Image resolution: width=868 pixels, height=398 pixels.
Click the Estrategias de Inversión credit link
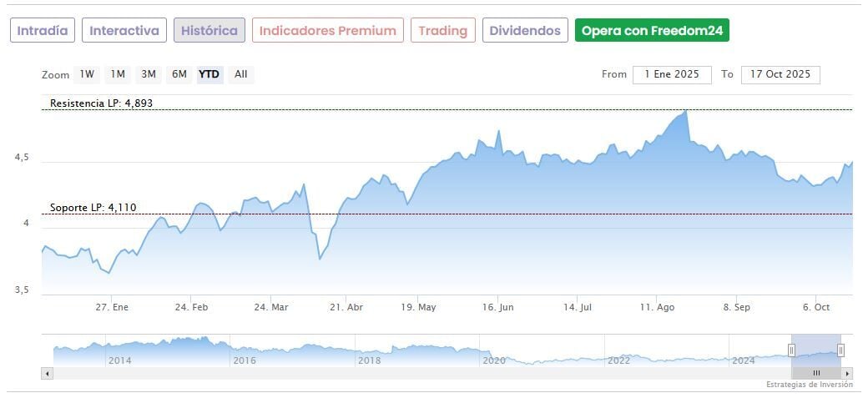click(809, 385)
